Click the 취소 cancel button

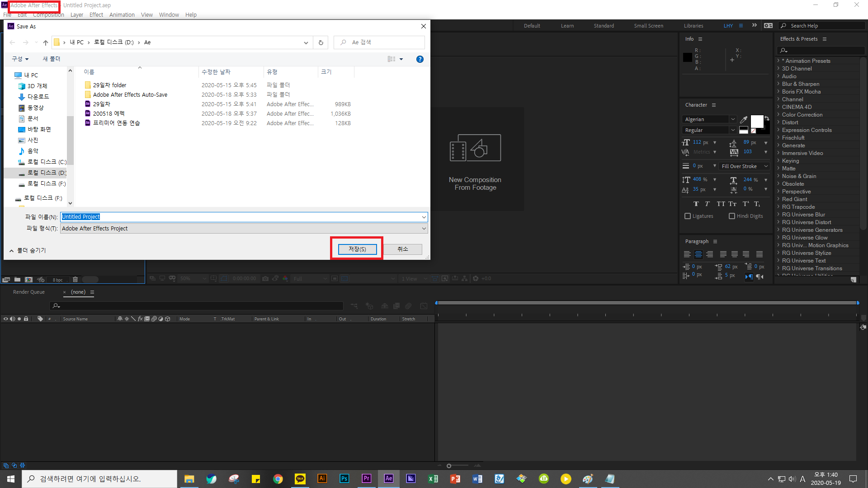tap(402, 249)
